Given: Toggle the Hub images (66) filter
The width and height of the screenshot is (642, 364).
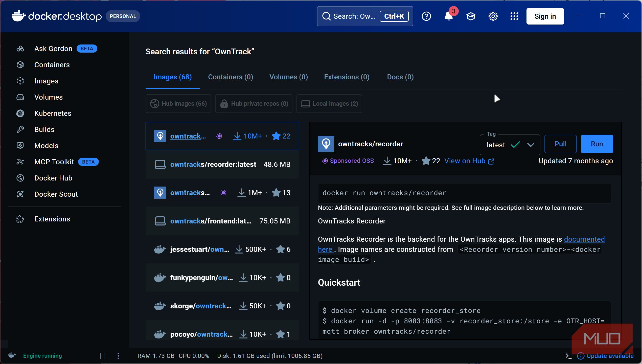Looking at the screenshot, I should pyautogui.click(x=178, y=104).
